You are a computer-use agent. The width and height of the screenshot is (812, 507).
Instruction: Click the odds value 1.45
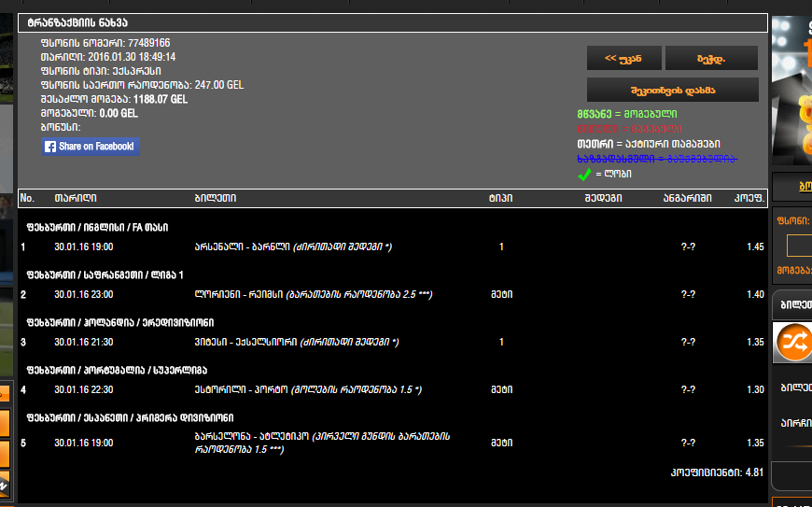click(x=756, y=247)
